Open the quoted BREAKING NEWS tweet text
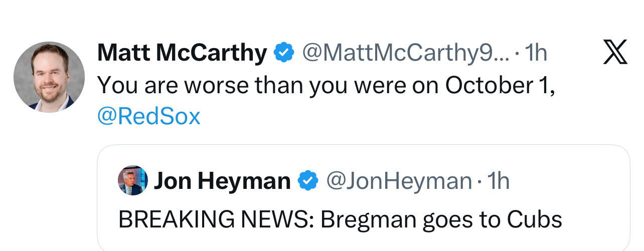Image resolution: width=644 pixels, height=251 pixels. [x=340, y=219]
